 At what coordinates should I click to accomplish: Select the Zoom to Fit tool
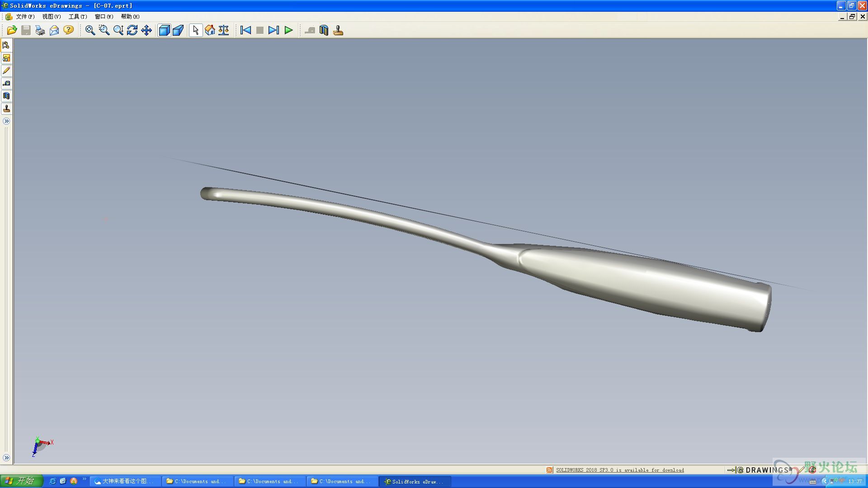point(90,30)
